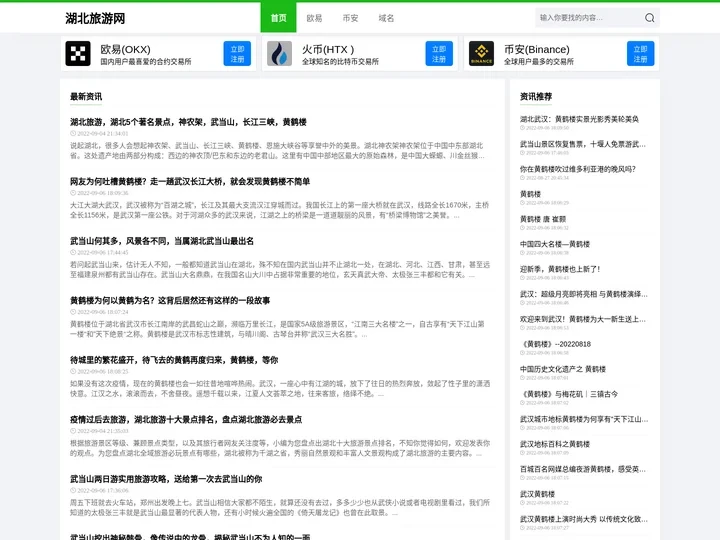The image size is (720, 540).
Task: Open sidebar link 你在黄鹤楼吹过维多利亚港的晚风吗
Action: 578,169
